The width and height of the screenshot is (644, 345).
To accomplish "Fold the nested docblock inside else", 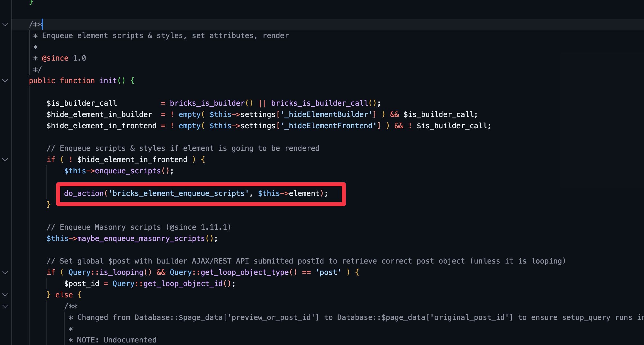I will (5, 306).
